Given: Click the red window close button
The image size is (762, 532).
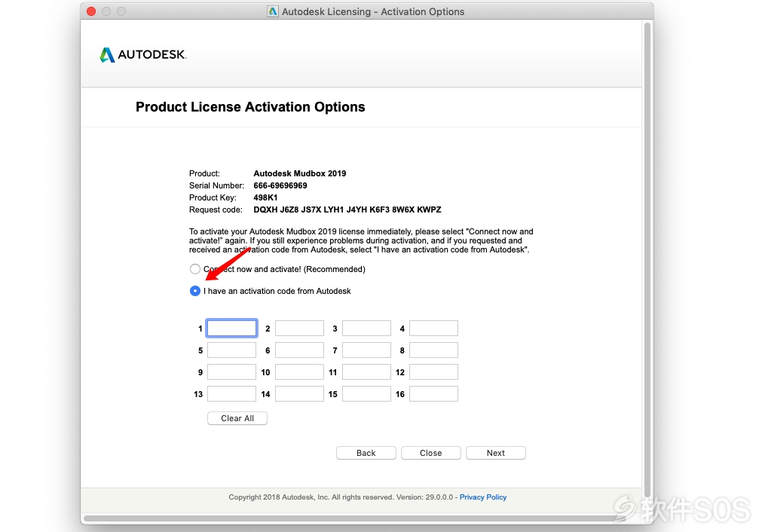Looking at the screenshot, I should (x=91, y=11).
